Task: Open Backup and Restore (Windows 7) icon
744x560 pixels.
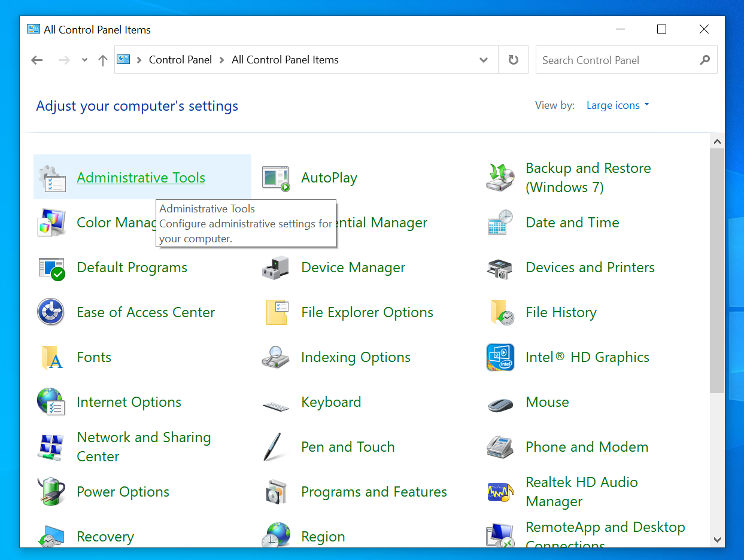Action: coord(500,178)
